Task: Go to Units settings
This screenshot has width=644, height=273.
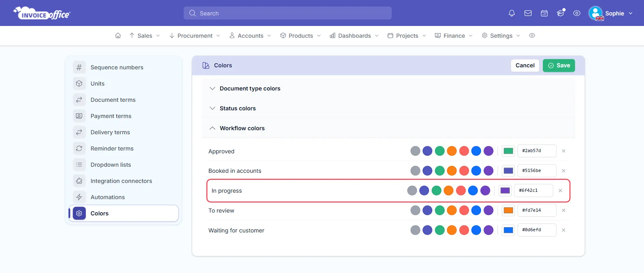Action: [x=124, y=84]
